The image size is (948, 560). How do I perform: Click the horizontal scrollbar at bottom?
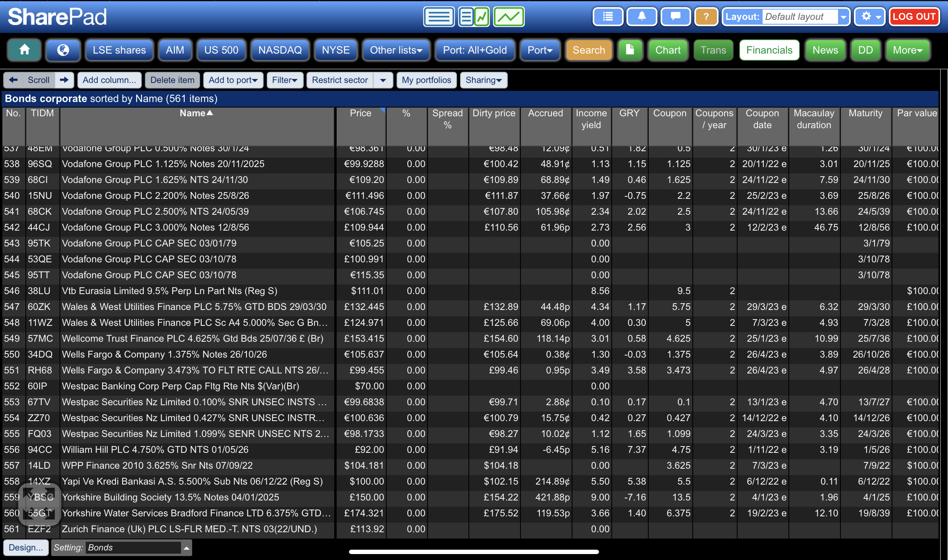click(x=474, y=552)
